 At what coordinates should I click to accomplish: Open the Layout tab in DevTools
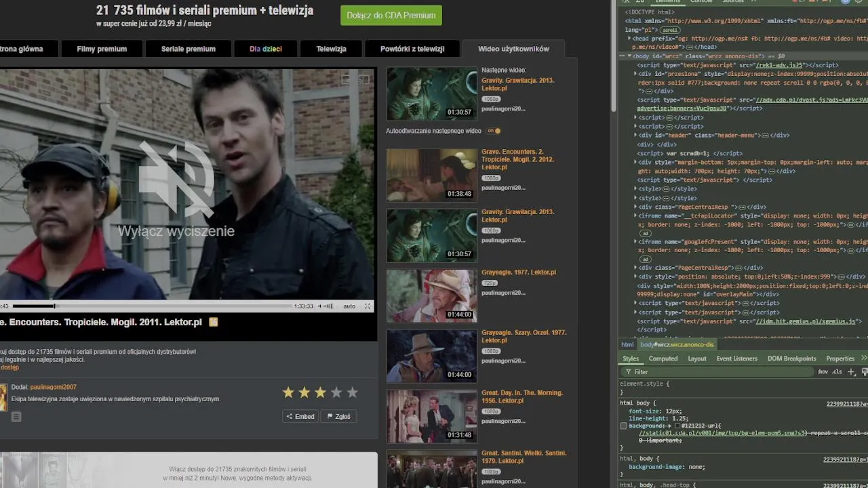[697, 359]
